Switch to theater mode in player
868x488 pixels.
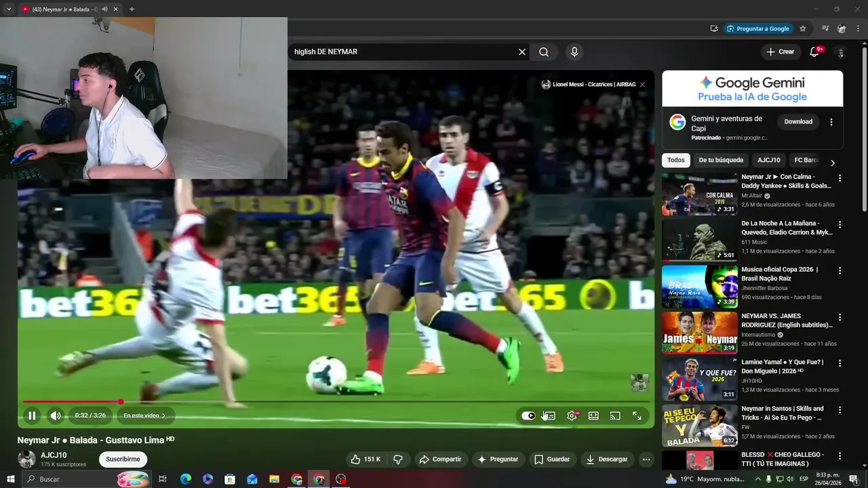(593, 416)
